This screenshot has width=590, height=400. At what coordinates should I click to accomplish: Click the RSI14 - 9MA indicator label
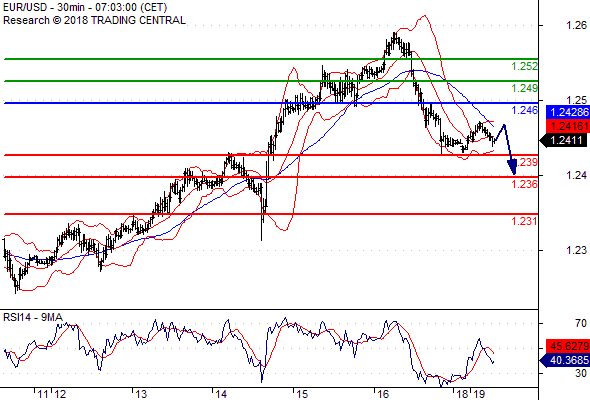(32, 317)
